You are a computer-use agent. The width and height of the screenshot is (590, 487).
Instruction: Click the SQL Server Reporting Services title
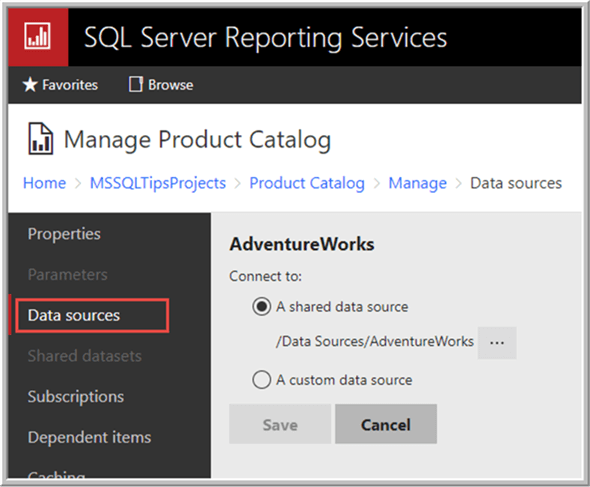265,37
